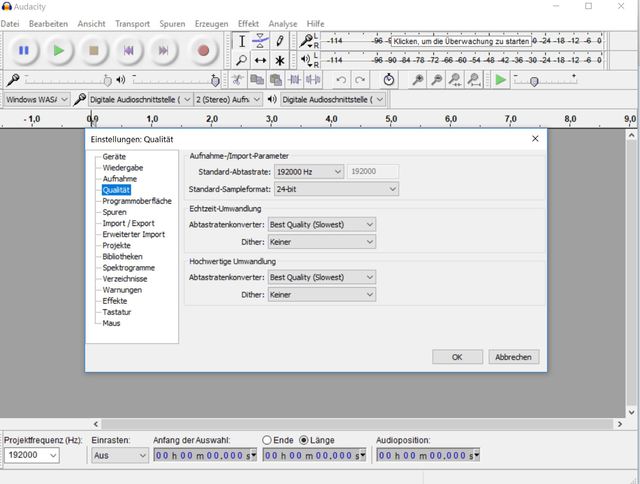Click playback meter speaker icon

306,60
